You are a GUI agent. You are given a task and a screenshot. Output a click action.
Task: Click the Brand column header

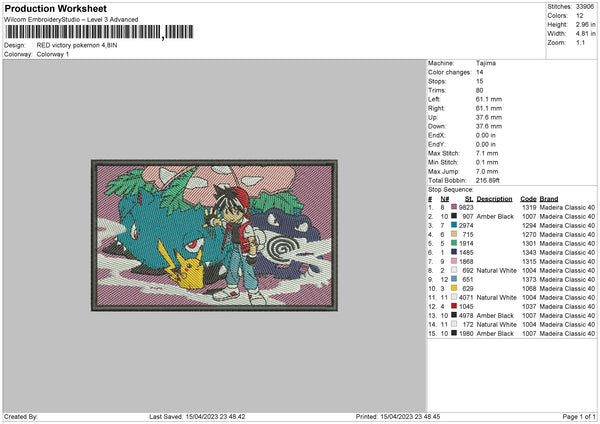(x=549, y=199)
